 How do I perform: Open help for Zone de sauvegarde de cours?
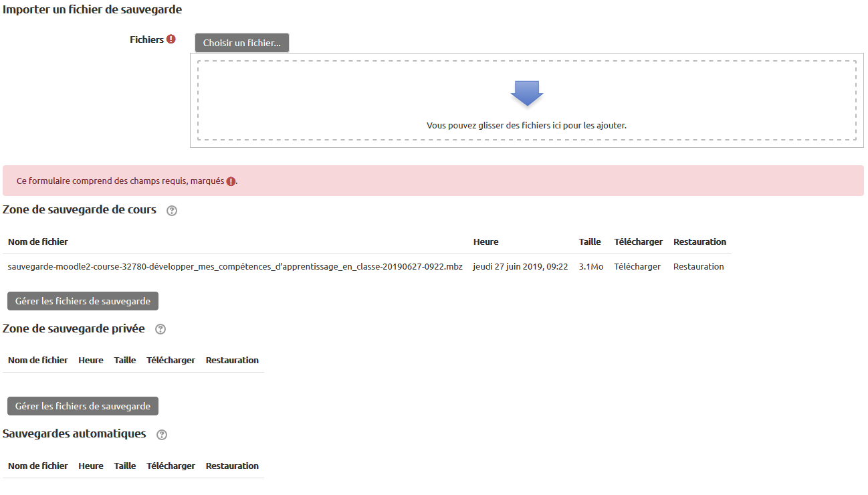point(172,211)
